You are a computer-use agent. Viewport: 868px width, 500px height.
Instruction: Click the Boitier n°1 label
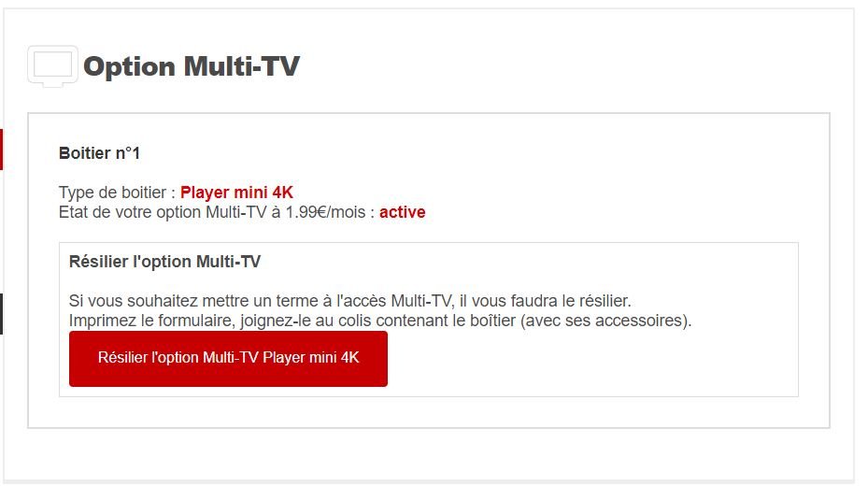click(99, 153)
